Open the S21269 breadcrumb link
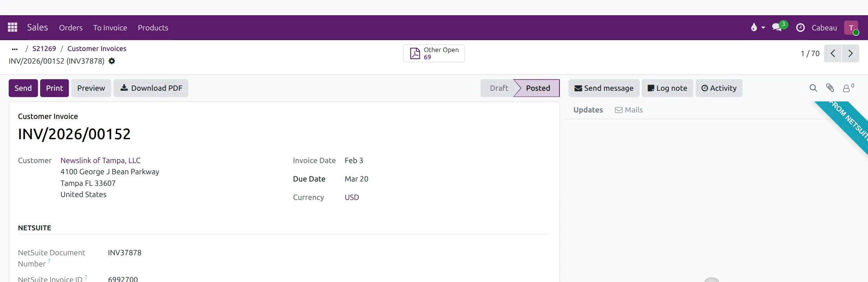This screenshot has height=282, width=868. point(44,48)
